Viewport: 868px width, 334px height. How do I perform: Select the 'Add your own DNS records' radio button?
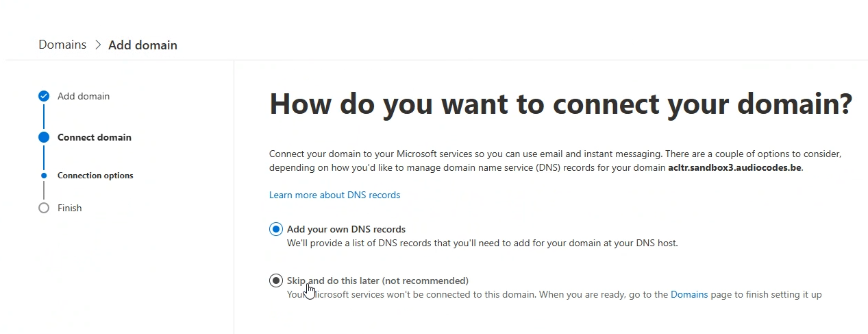(x=276, y=229)
